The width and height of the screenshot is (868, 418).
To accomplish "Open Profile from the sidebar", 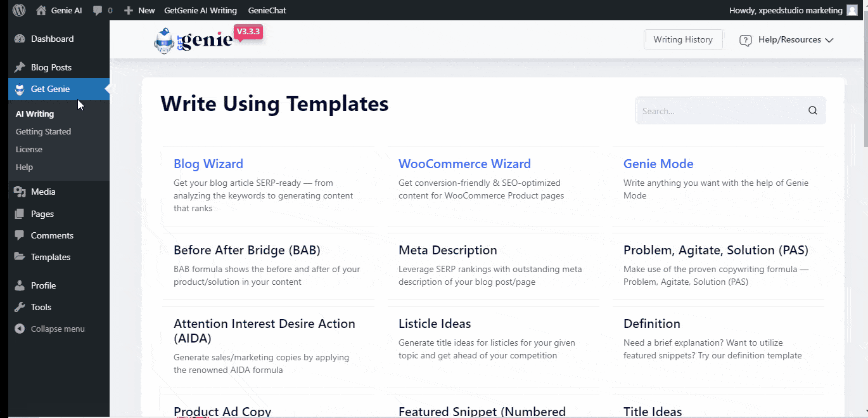I will (44, 285).
